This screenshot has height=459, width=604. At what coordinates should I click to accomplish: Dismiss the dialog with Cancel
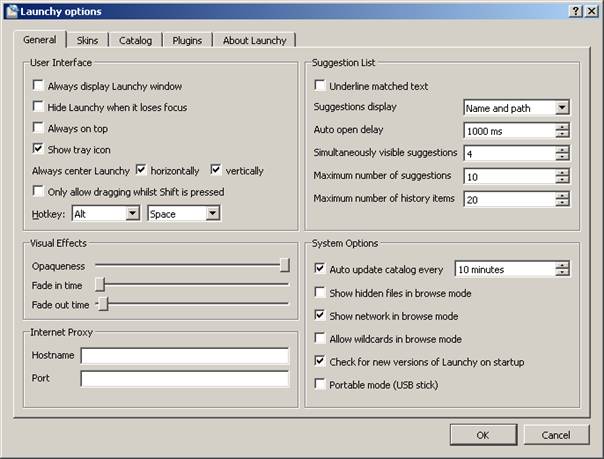(x=556, y=435)
